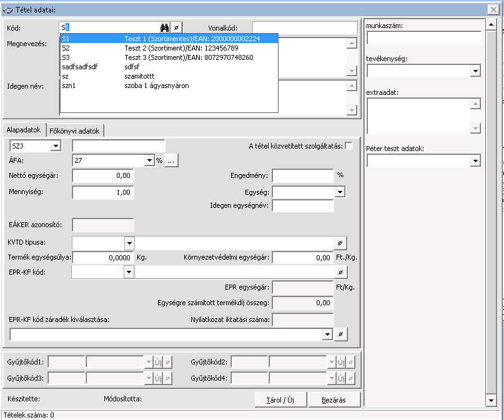Expand the Péter teszt adatok dropdown

click(x=475, y=160)
